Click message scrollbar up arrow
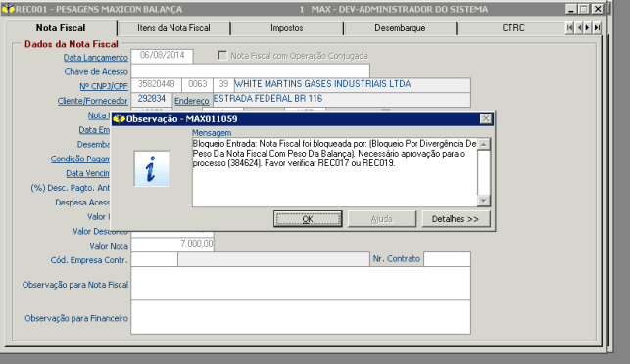This screenshot has height=364, width=630. [484, 144]
